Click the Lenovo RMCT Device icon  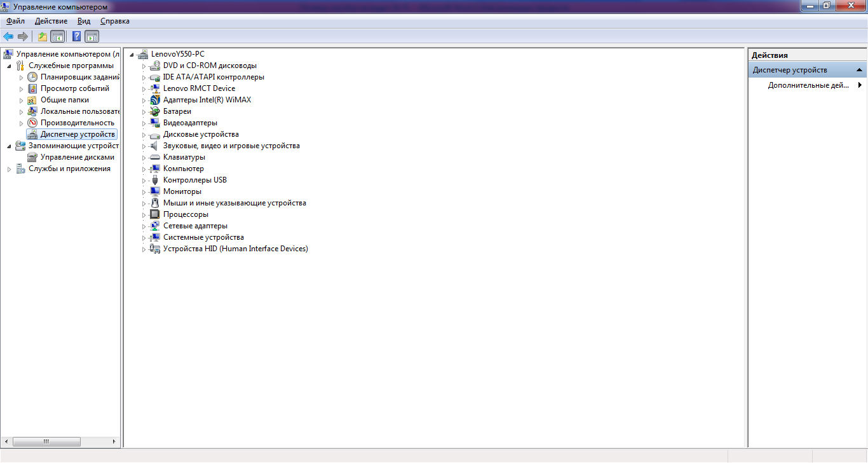(154, 88)
